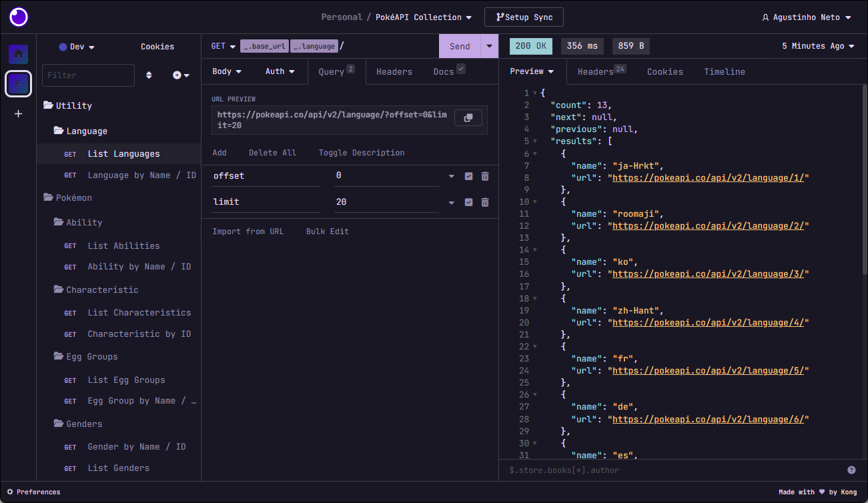Click the response pane vertical scrollbar

click(x=865, y=180)
